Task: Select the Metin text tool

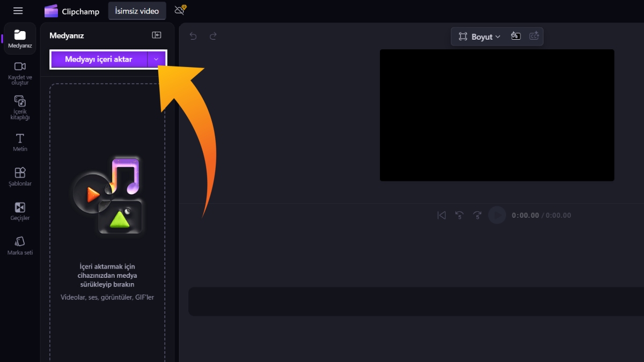Action: [x=20, y=142]
